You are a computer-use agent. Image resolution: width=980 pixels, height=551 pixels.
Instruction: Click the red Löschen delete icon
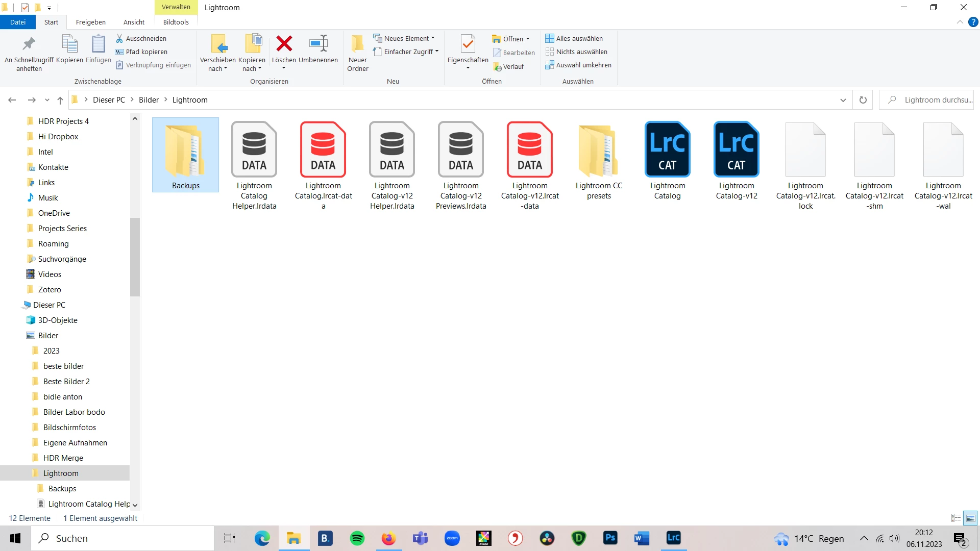pos(284,44)
